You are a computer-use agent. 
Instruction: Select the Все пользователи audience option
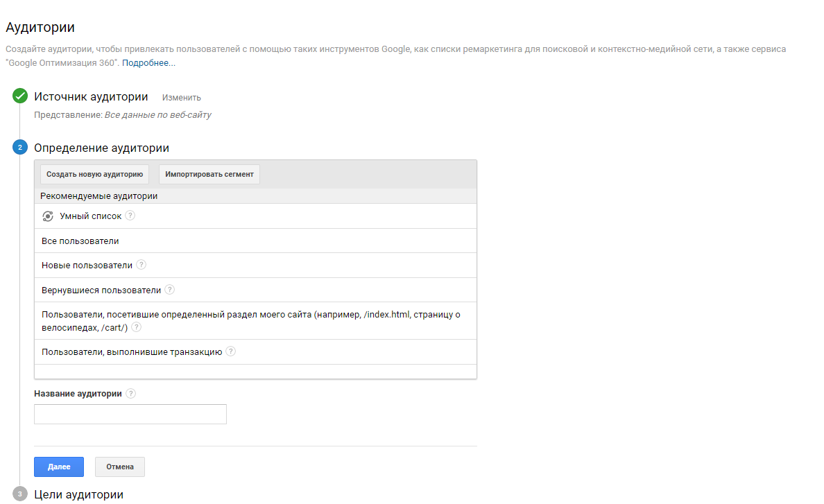(80, 241)
